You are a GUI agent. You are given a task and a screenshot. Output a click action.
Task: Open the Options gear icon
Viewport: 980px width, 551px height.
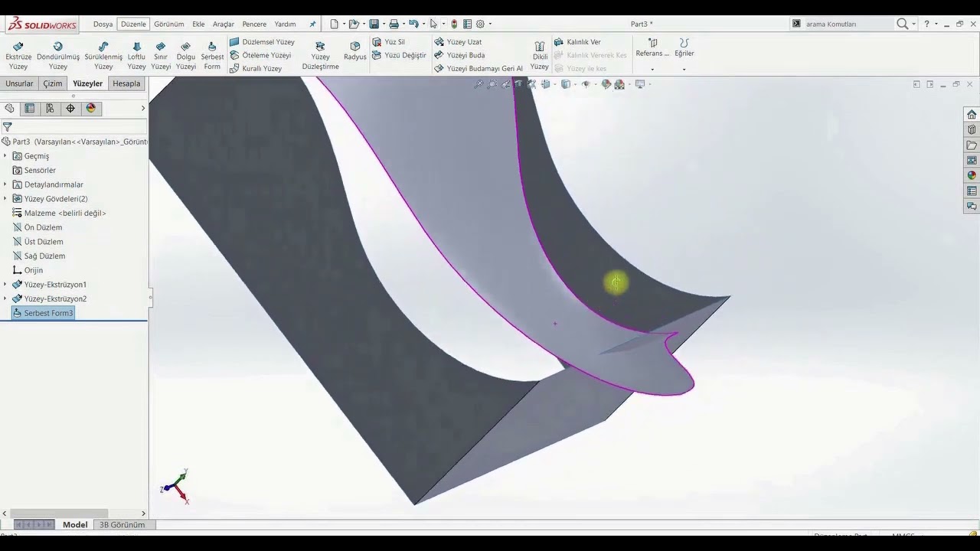coord(480,24)
